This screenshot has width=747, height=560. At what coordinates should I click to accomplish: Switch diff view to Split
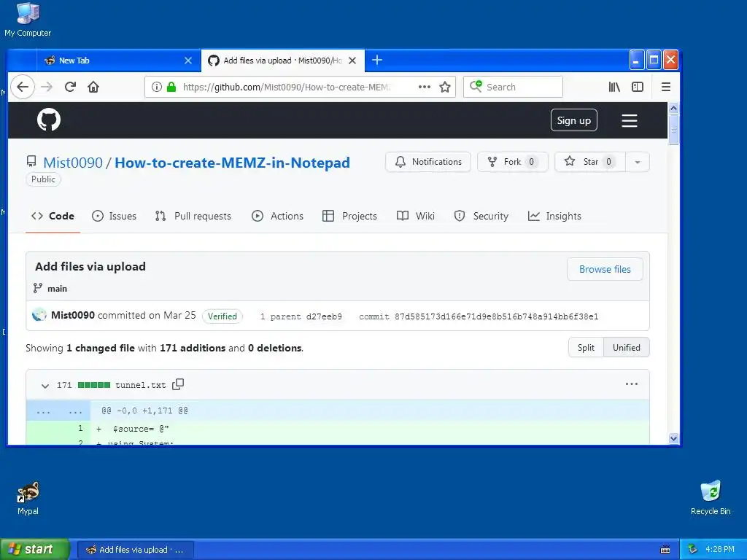(x=586, y=348)
